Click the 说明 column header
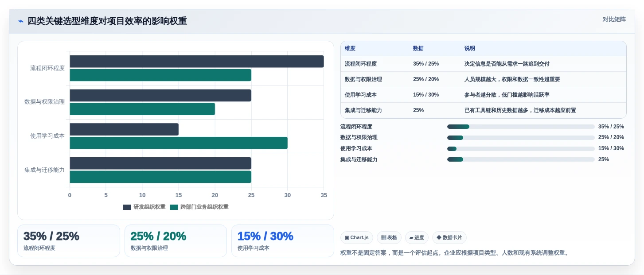This screenshot has width=644, height=275. (470, 48)
